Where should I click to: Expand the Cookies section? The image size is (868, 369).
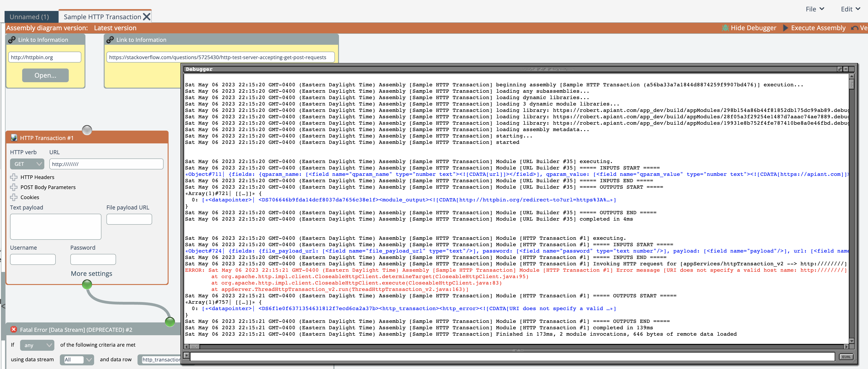click(14, 197)
